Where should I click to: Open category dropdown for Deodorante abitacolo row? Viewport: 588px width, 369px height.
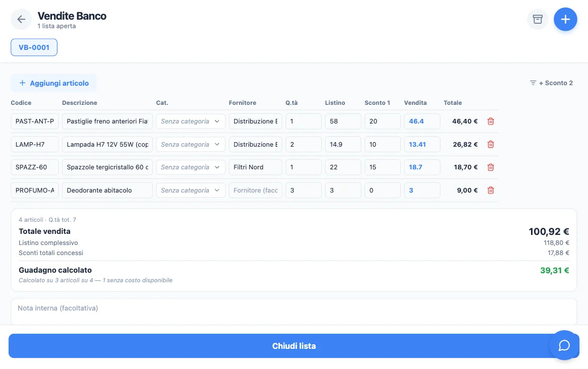tap(191, 190)
